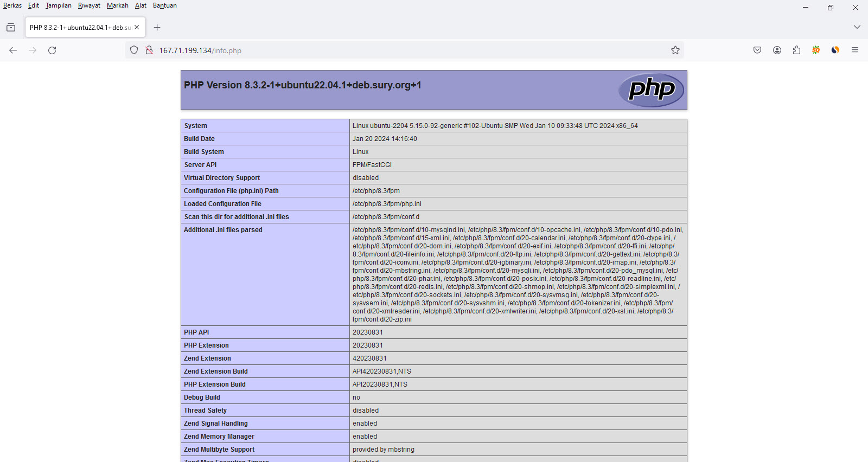Click the address bar showing 167.71.199.134/info.php
The image size is (868, 462).
[380, 50]
